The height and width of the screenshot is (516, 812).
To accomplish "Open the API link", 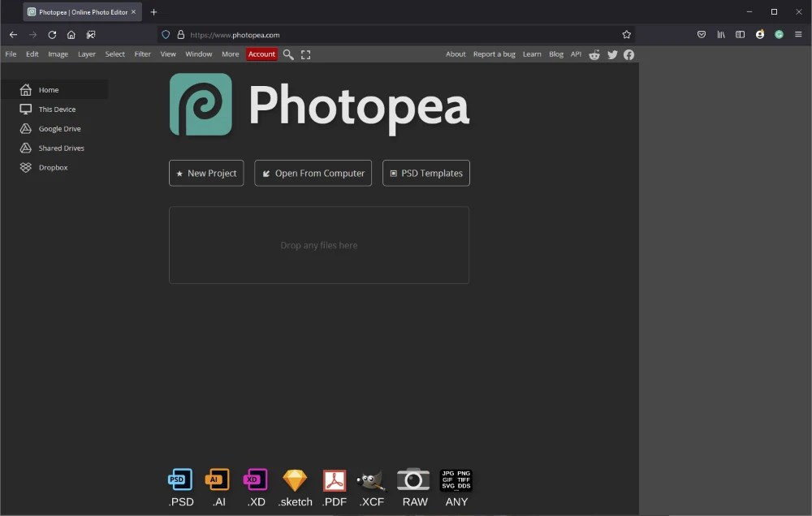I will coord(576,54).
